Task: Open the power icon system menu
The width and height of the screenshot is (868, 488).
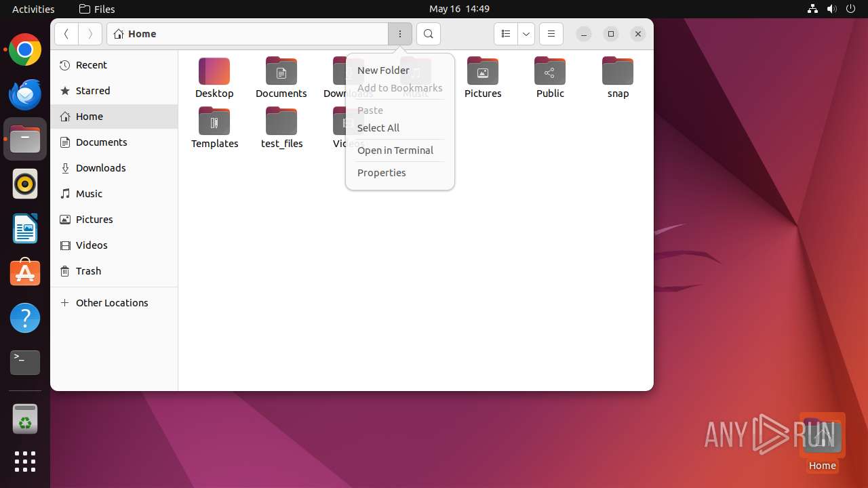Action: pos(851,9)
